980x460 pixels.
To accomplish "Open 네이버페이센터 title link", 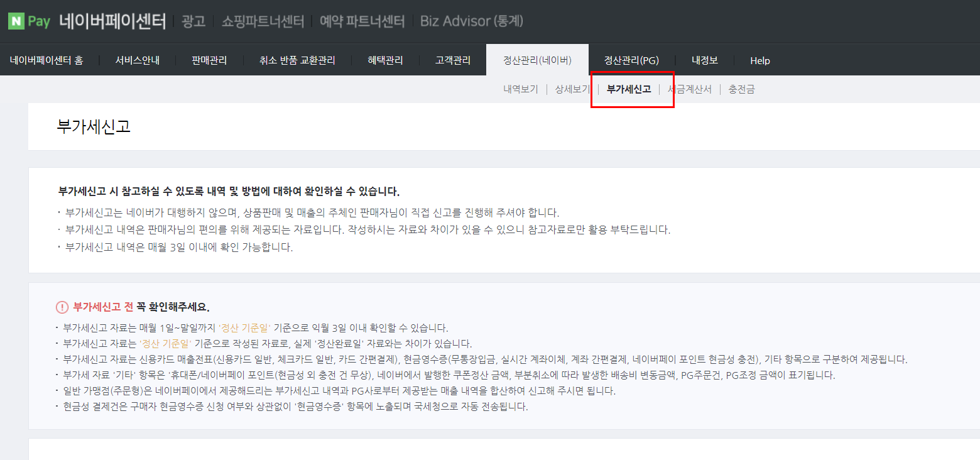I will [112, 21].
